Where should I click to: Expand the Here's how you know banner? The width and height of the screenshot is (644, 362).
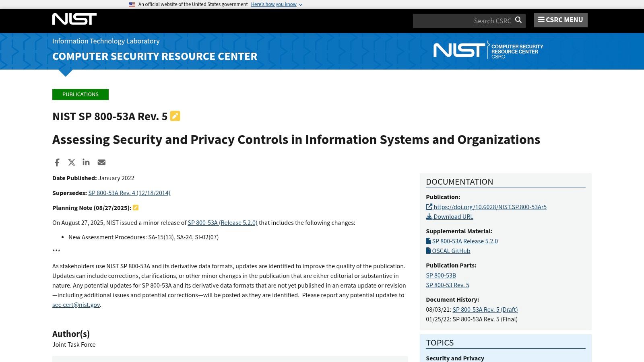tap(274, 4)
